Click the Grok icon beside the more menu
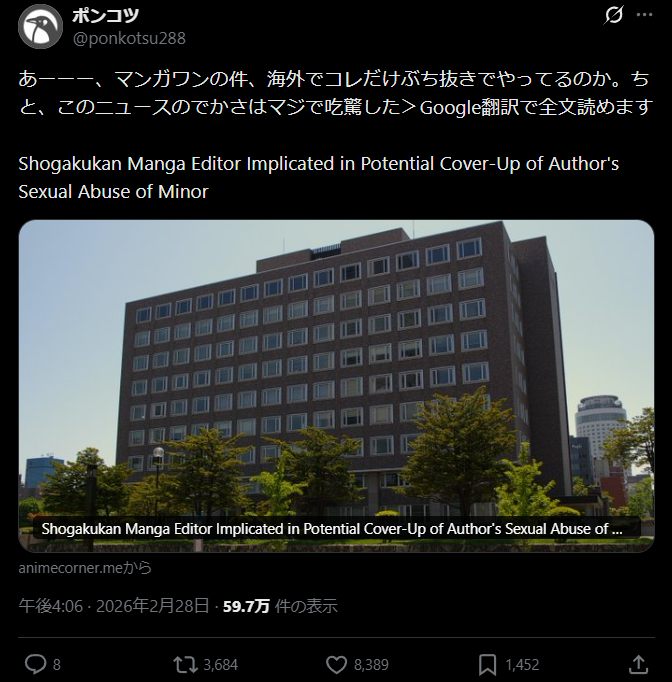Image resolution: width=672 pixels, height=682 pixels. [x=614, y=15]
